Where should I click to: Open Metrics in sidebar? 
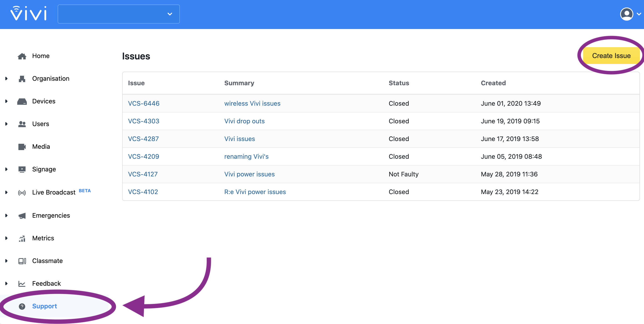pyautogui.click(x=43, y=238)
